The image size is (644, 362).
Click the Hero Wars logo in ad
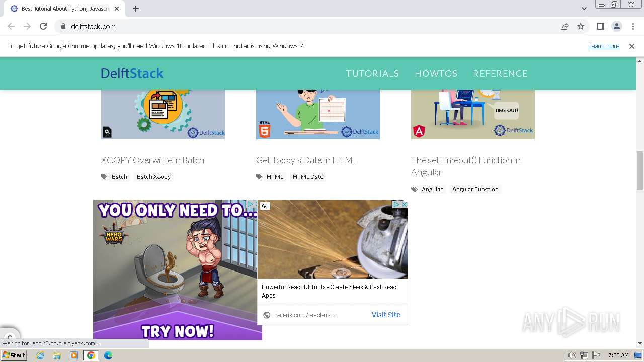pyautogui.click(x=114, y=236)
